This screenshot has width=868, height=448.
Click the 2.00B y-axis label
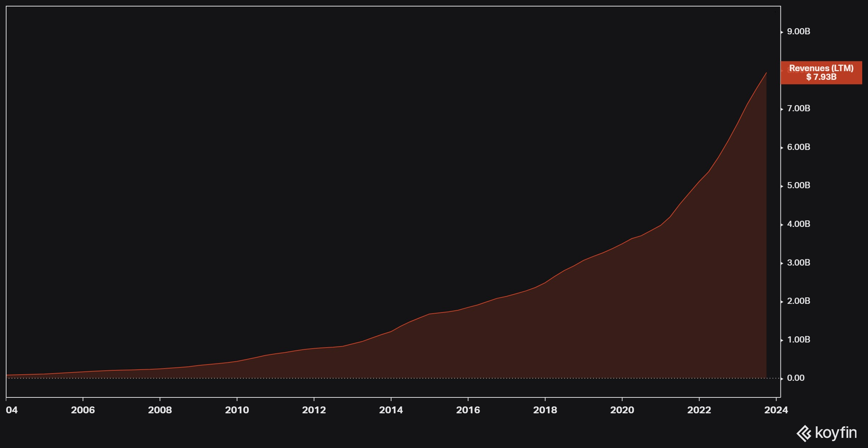(798, 301)
